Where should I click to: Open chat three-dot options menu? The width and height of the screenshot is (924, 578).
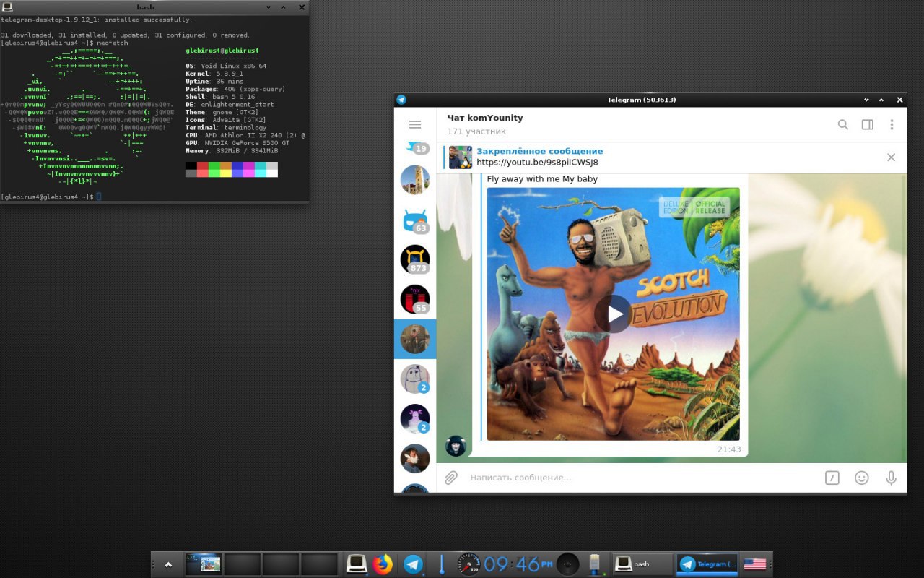coord(892,124)
